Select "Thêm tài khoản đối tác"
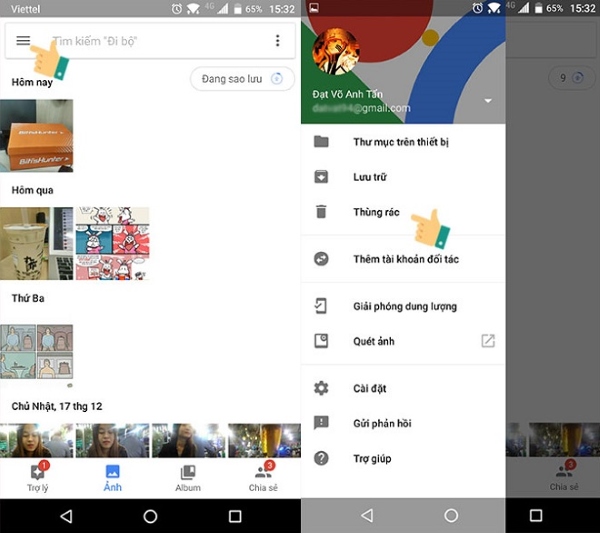This screenshot has width=600, height=533. [x=403, y=259]
